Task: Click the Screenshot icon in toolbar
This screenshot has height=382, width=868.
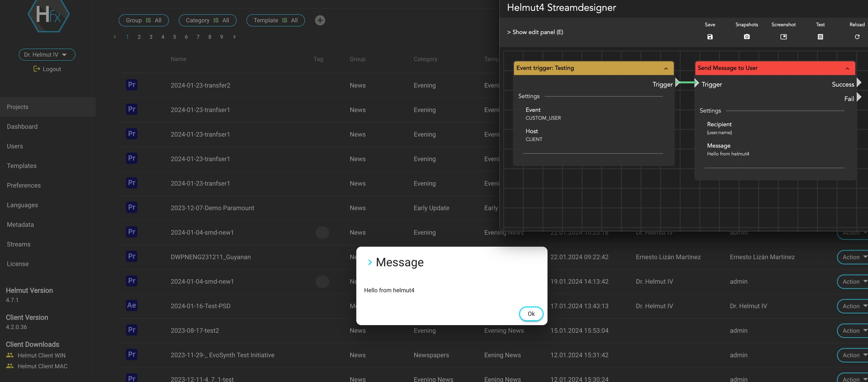Action: (783, 37)
